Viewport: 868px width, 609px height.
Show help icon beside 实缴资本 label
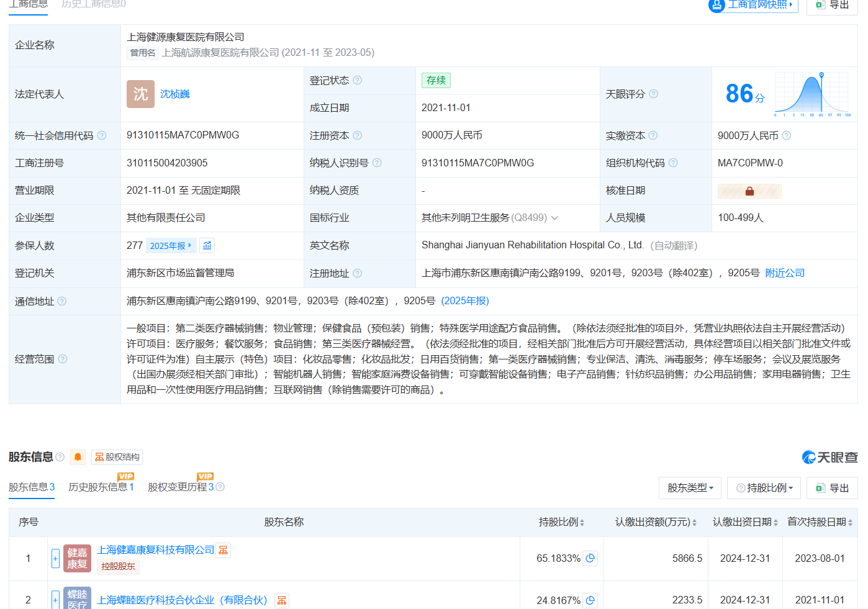(x=653, y=135)
